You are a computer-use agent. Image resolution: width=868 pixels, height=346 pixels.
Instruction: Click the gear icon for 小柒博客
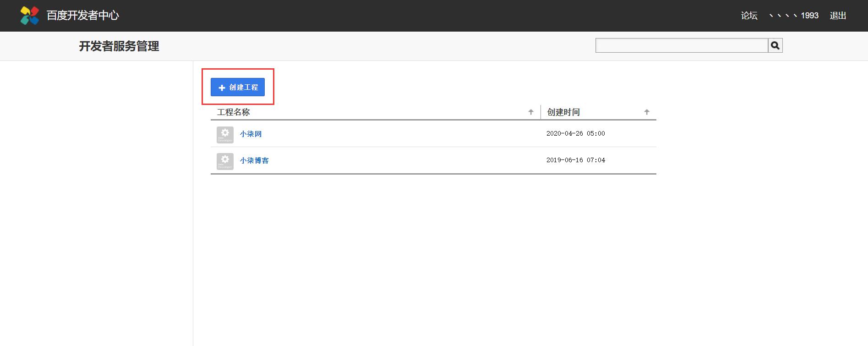(x=225, y=161)
